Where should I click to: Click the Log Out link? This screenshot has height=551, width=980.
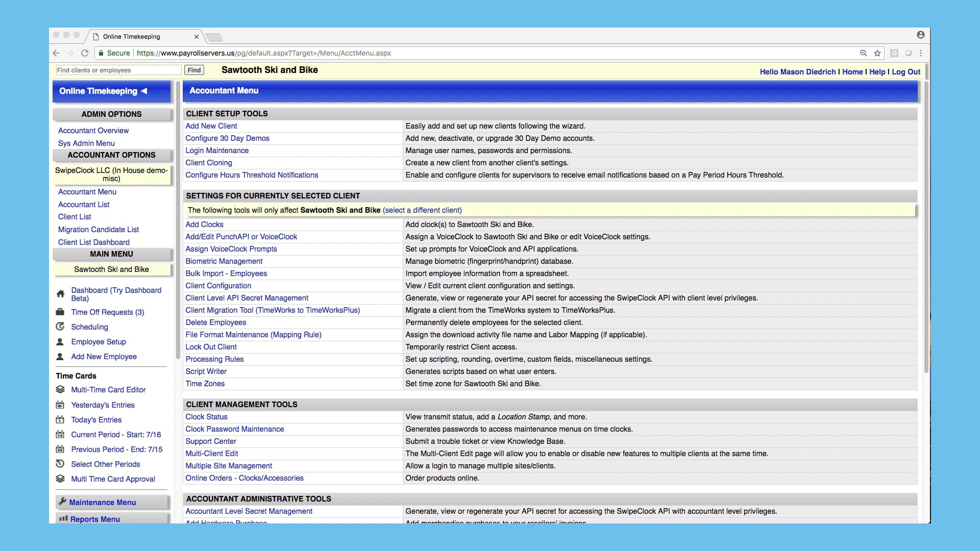906,72
